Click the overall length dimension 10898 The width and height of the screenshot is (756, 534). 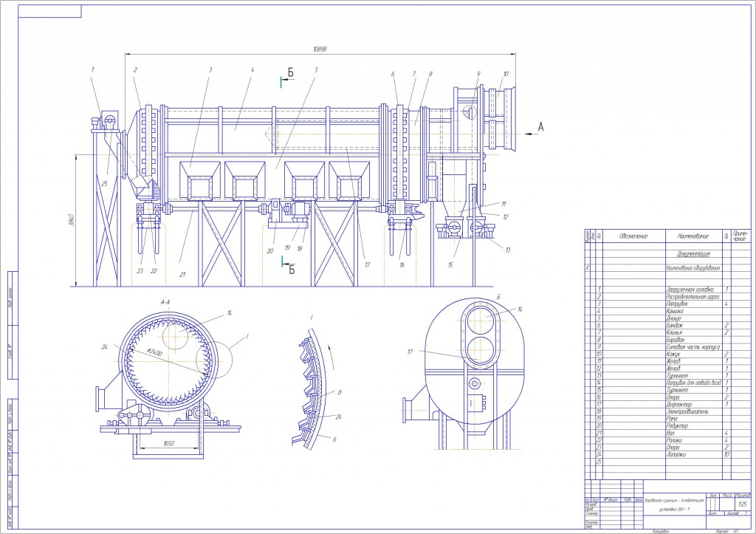pyautogui.click(x=320, y=49)
